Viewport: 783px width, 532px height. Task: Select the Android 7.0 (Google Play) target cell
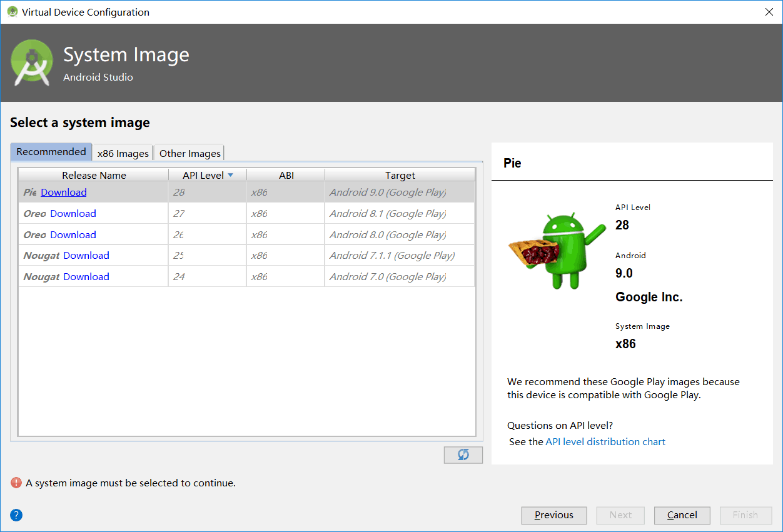400,276
